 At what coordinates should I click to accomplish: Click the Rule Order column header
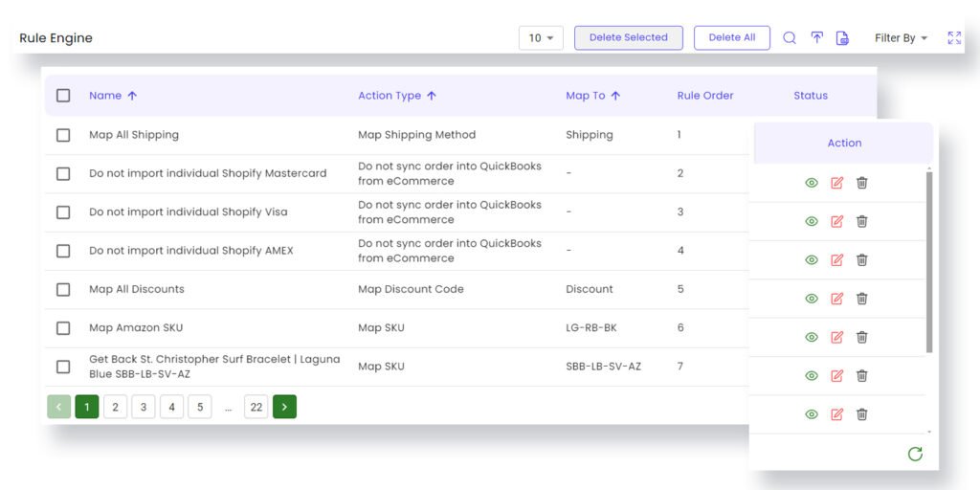point(705,96)
